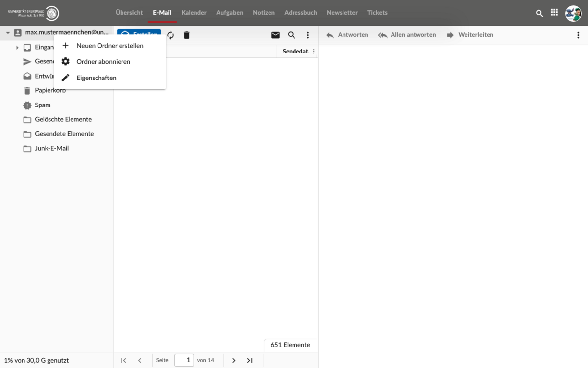
Task: Click the Allen antworten button
Action: tap(407, 35)
